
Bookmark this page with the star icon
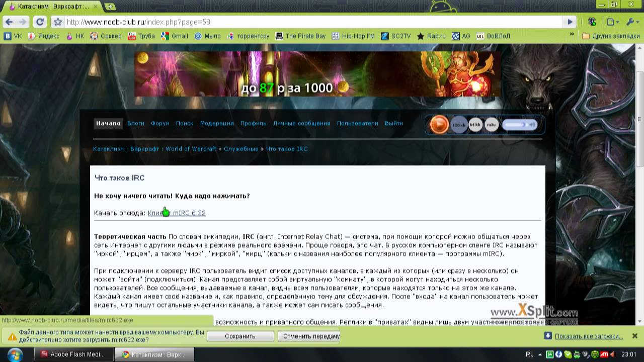pyautogui.click(x=58, y=22)
